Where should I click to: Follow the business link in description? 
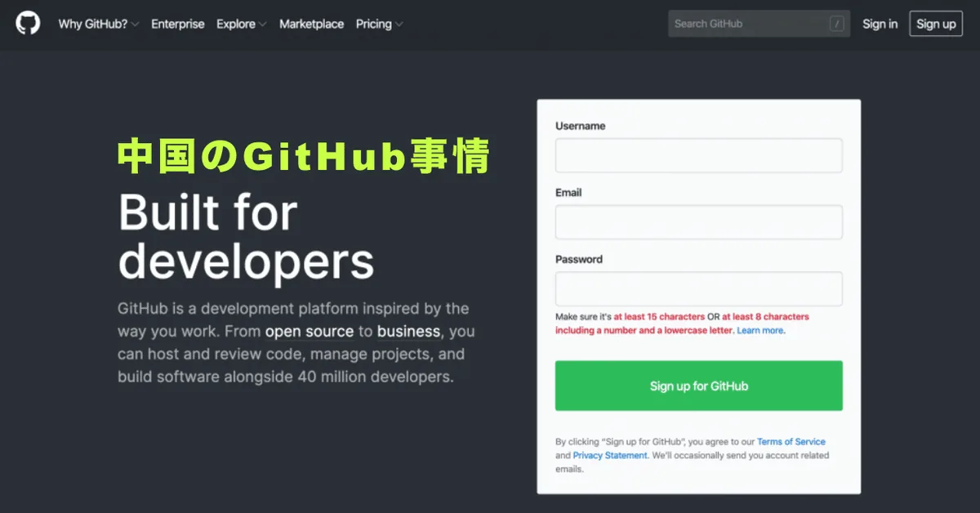click(408, 332)
